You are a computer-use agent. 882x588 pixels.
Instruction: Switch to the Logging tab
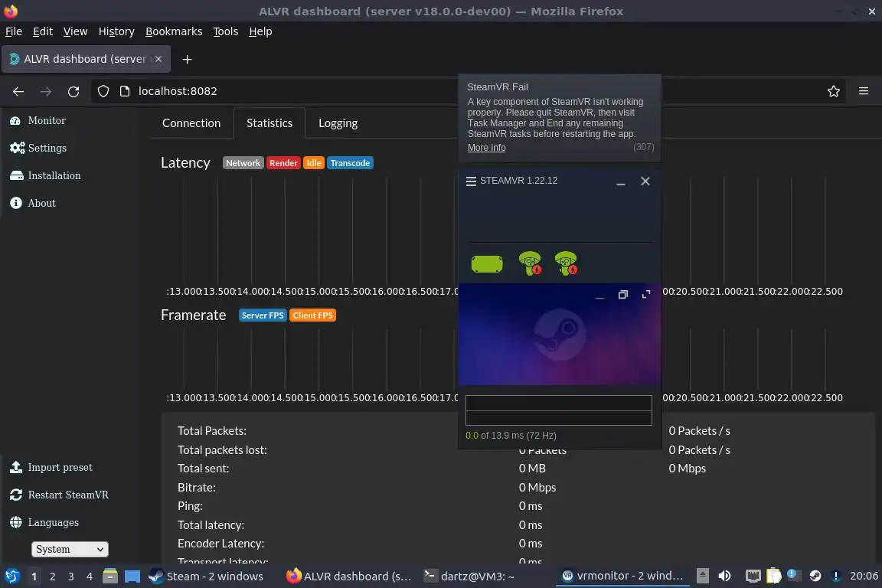338,123
